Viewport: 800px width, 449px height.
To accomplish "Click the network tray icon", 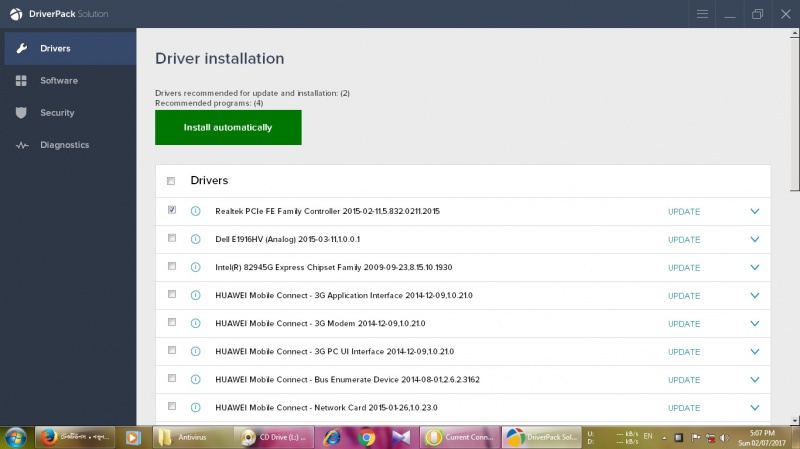I will point(710,438).
